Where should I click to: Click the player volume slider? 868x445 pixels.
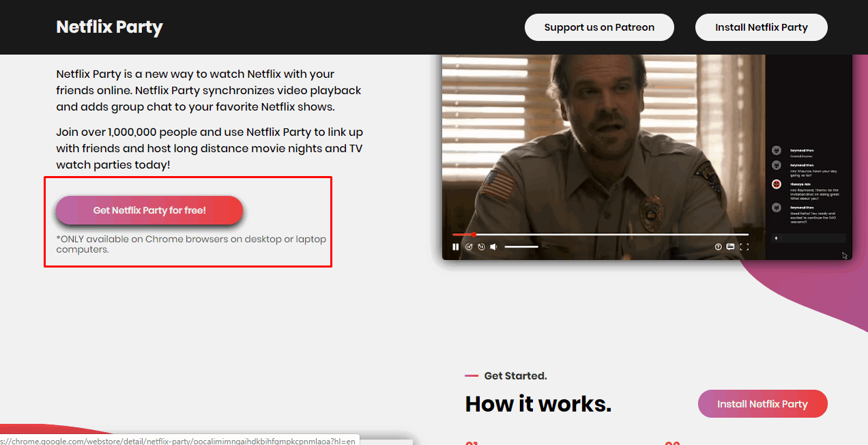(521, 247)
